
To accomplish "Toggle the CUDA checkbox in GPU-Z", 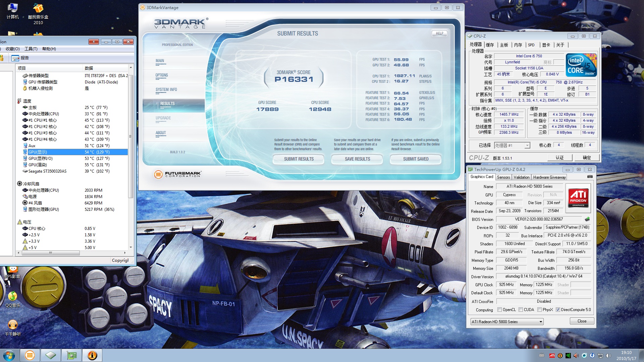I will pyautogui.click(x=521, y=310).
